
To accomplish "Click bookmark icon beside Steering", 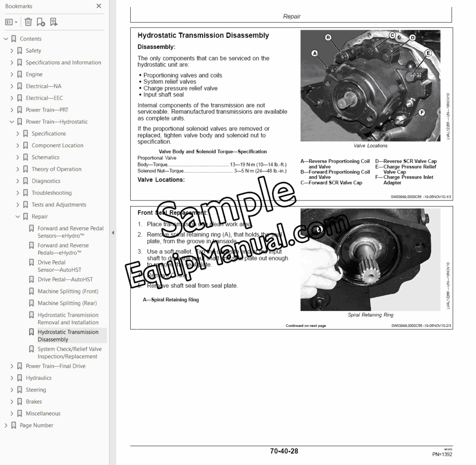I will pyautogui.click(x=20, y=390).
